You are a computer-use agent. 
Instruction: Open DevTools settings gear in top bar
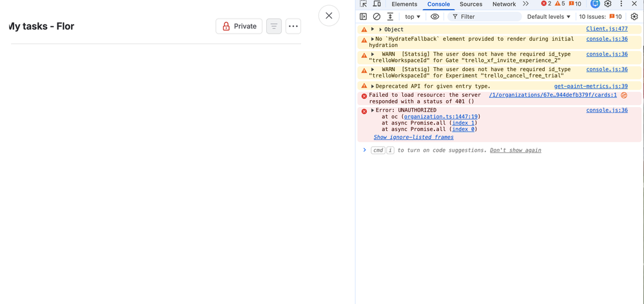(x=608, y=4)
